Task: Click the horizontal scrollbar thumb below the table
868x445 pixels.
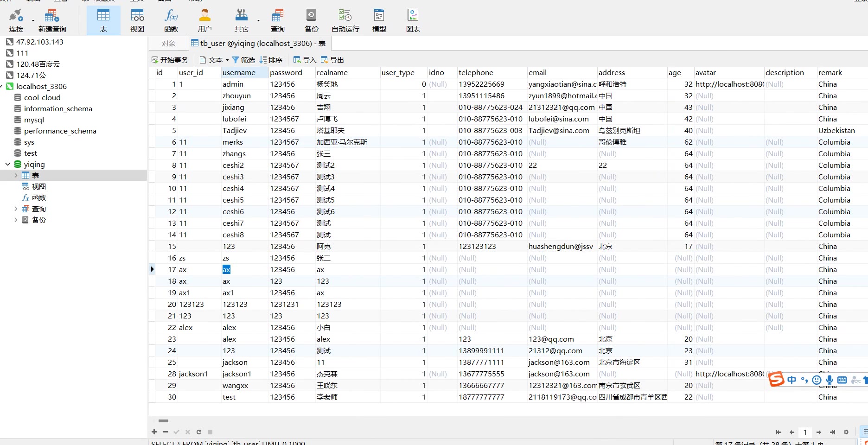Action: tap(163, 421)
